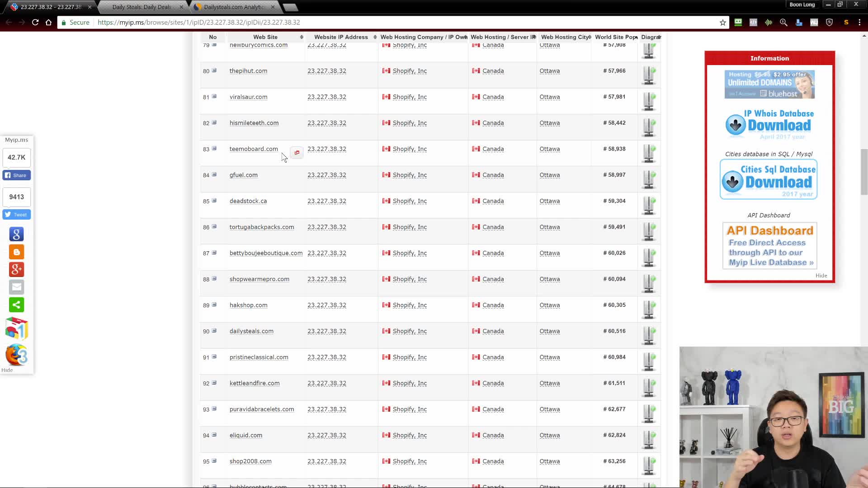This screenshot has width=868, height=488.
Task: Expand row 90 dailysteals.com details
Action: (x=214, y=331)
